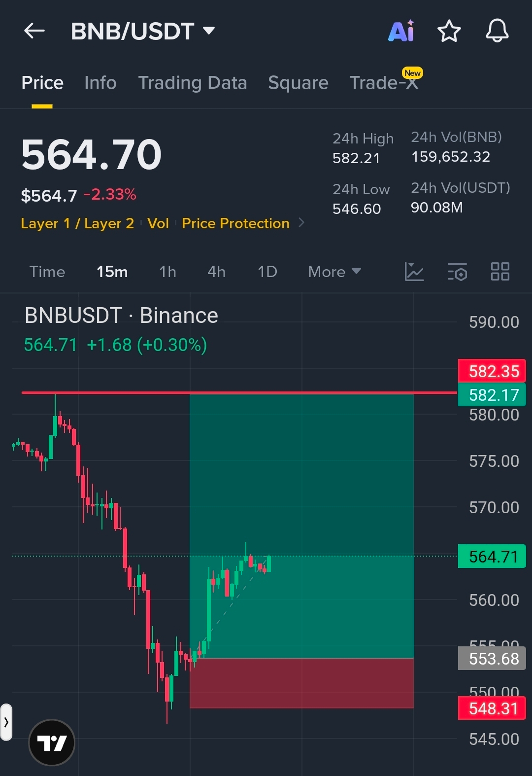
Task: Switch to the Info tab
Action: pos(100,83)
